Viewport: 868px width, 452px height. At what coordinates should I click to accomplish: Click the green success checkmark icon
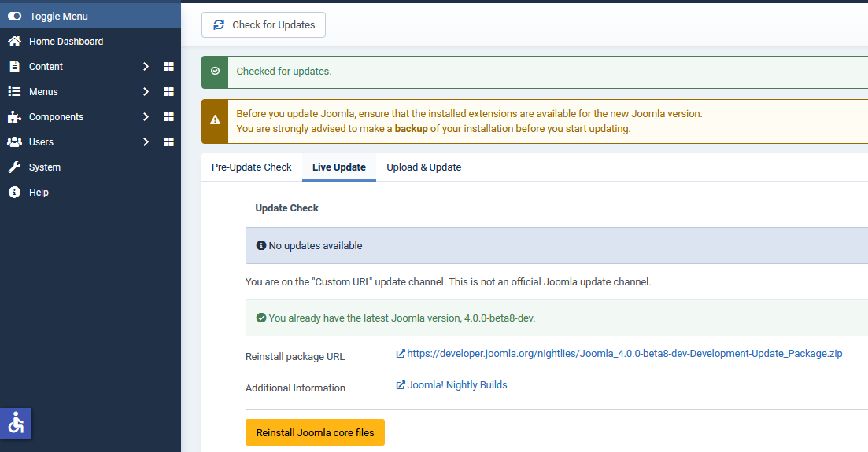[x=216, y=72]
